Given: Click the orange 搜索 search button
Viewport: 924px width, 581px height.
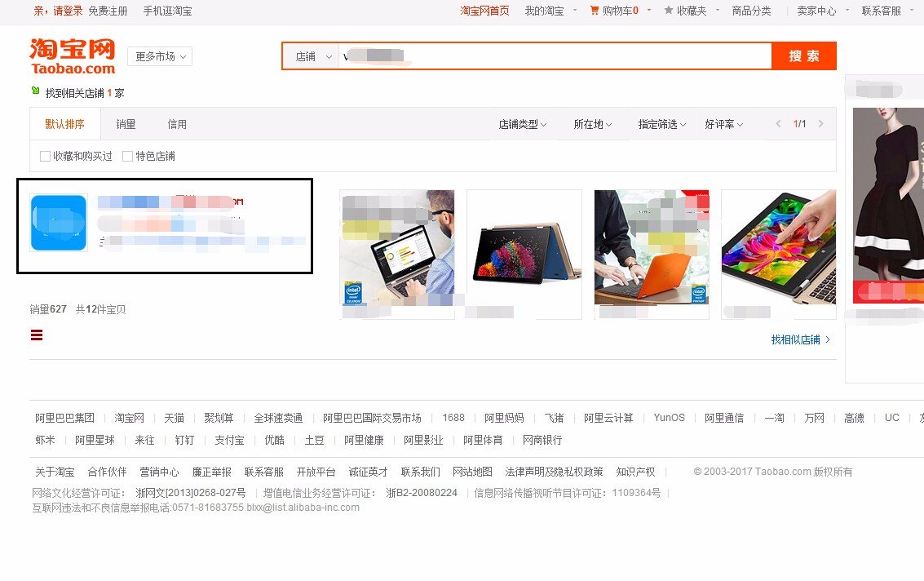Looking at the screenshot, I should point(804,55).
